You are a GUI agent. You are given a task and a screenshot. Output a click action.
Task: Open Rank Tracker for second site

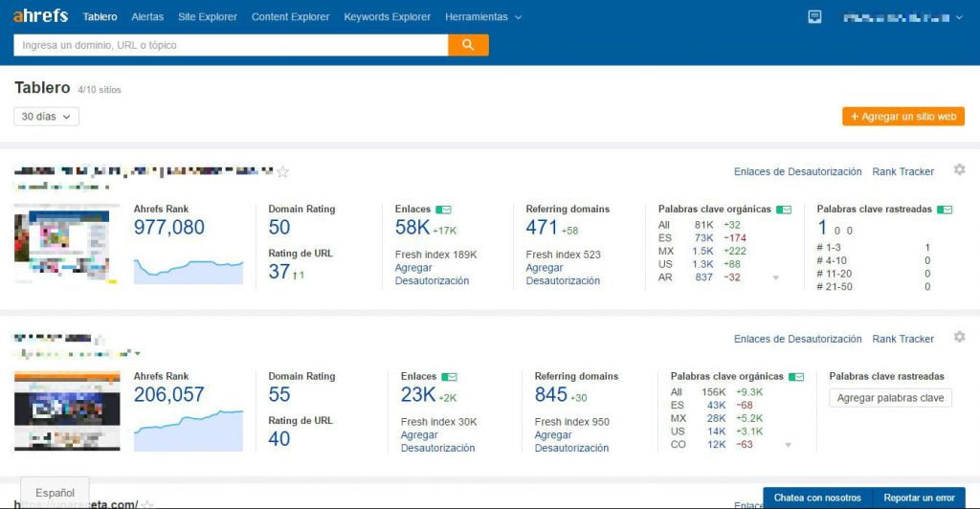(903, 339)
